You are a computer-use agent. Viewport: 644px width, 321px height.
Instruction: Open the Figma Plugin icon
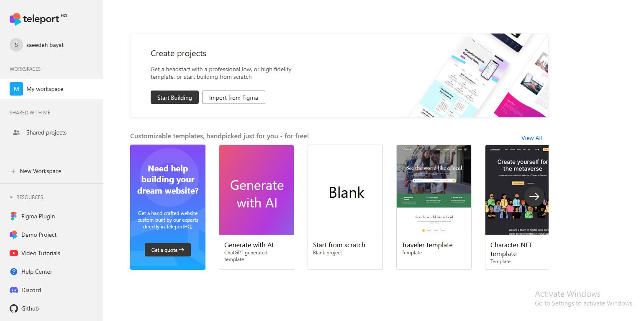(x=14, y=216)
